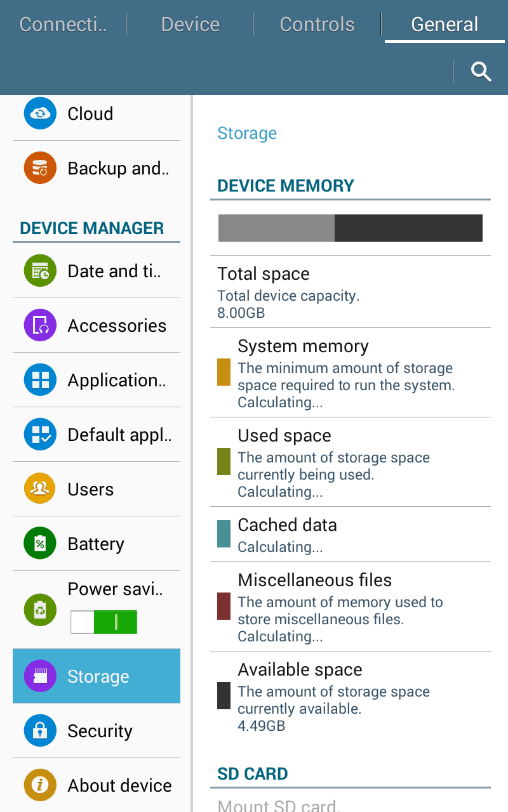Switch to the Connections tab
This screenshot has width=508, height=812.
point(63,25)
